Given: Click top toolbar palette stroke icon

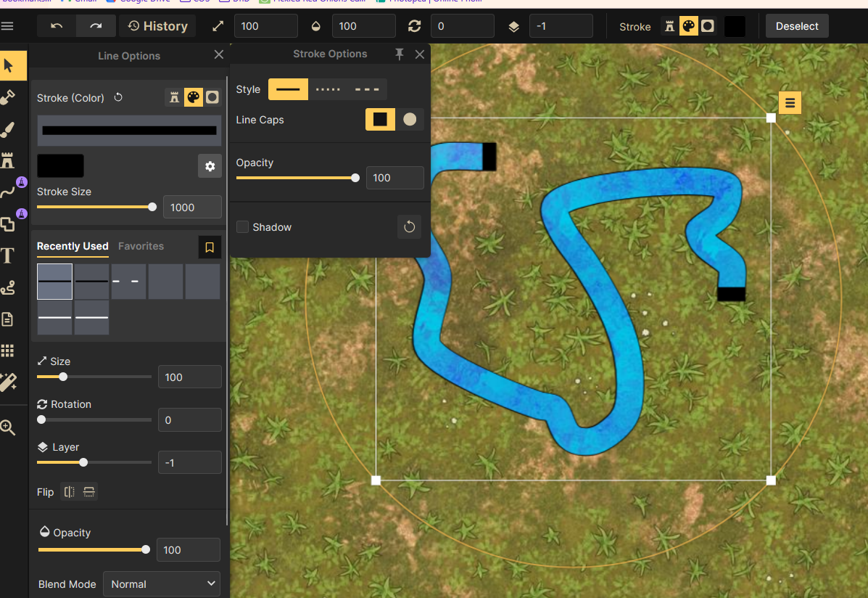Looking at the screenshot, I should tap(689, 26).
